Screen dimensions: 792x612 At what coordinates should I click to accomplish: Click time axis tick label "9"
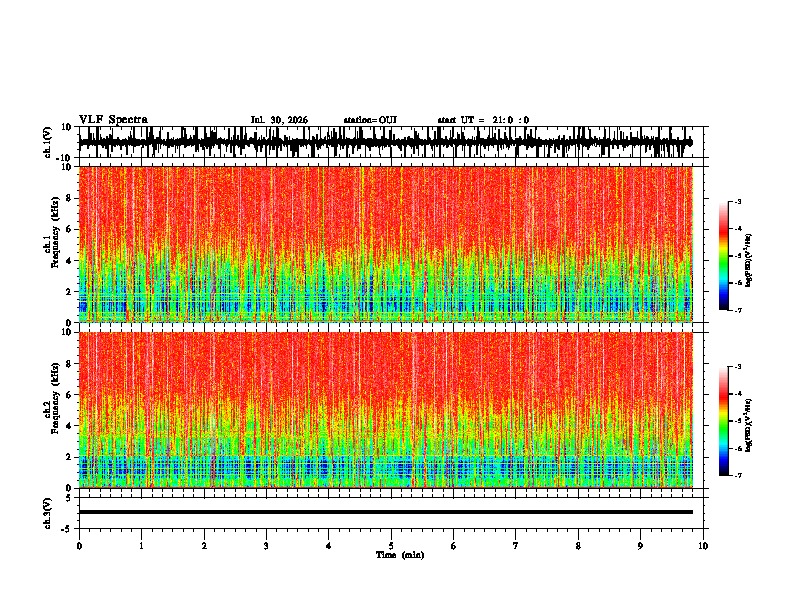640,546
